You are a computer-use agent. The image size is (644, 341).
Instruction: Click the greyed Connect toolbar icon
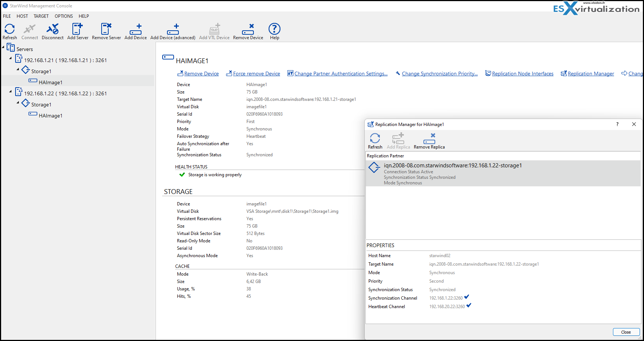point(30,29)
